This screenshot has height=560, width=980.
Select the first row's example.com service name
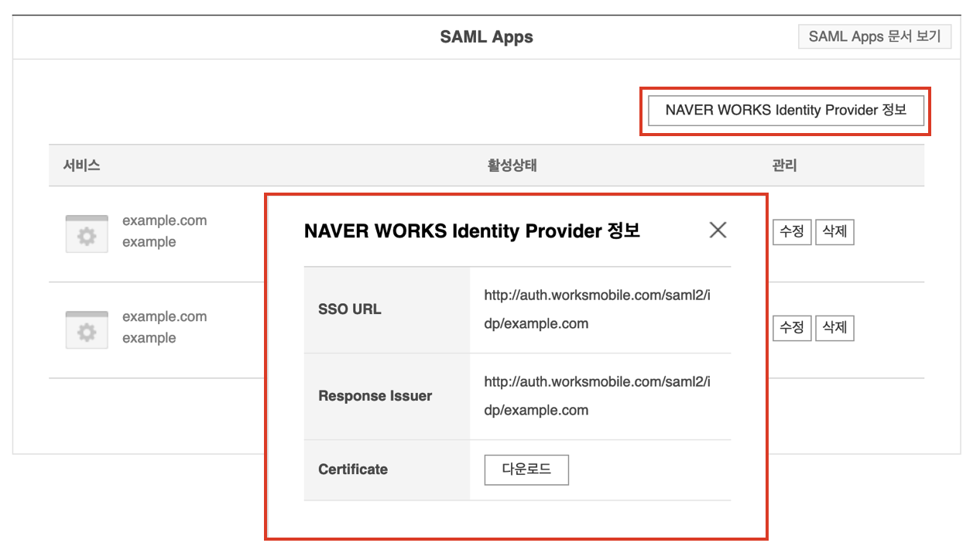(x=164, y=220)
